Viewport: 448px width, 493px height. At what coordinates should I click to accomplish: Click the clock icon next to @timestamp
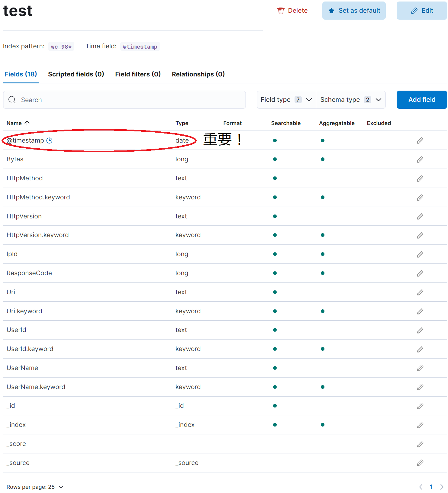coord(49,140)
